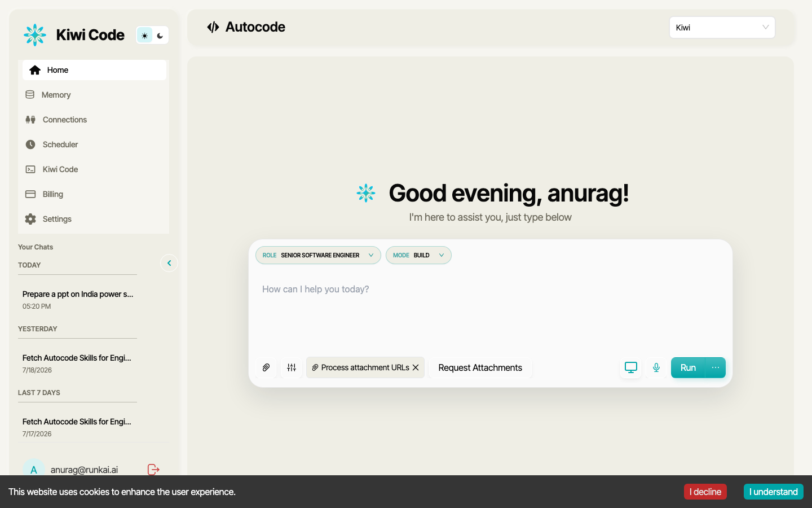The width and height of the screenshot is (812, 508).
Task: Click the Autocode code-brackets icon
Action: pyautogui.click(x=213, y=27)
